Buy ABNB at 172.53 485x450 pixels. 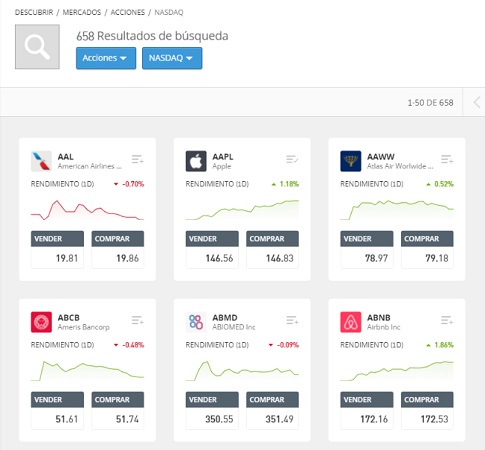pos(427,410)
